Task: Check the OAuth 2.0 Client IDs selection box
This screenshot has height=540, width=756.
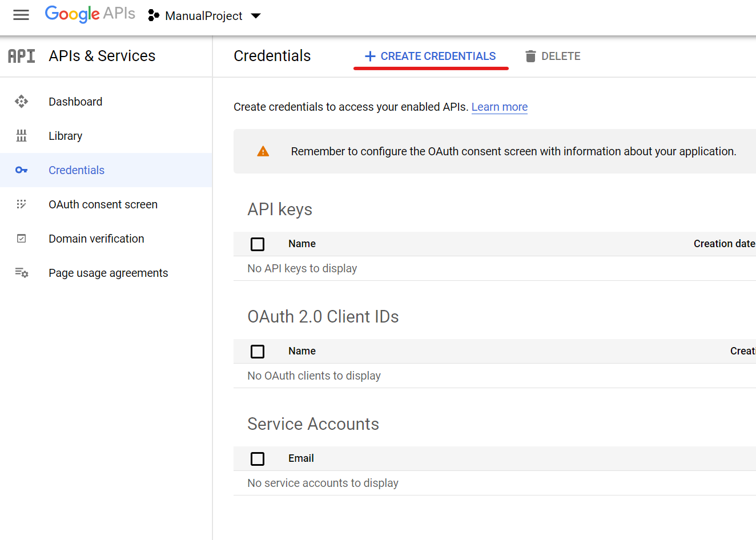Action: tap(258, 351)
